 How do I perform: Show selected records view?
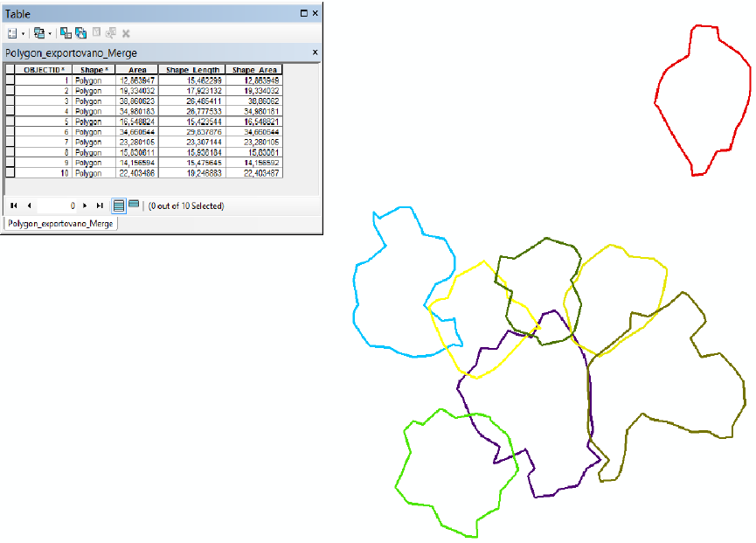tap(134, 205)
